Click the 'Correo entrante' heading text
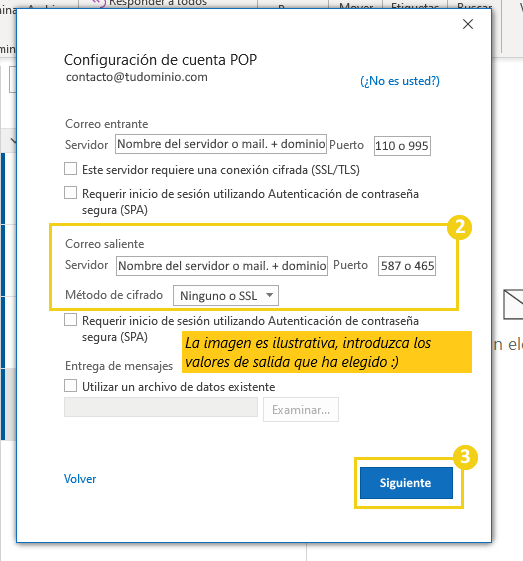Viewport: 523px width, 561px height. click(x=107, y=124)
